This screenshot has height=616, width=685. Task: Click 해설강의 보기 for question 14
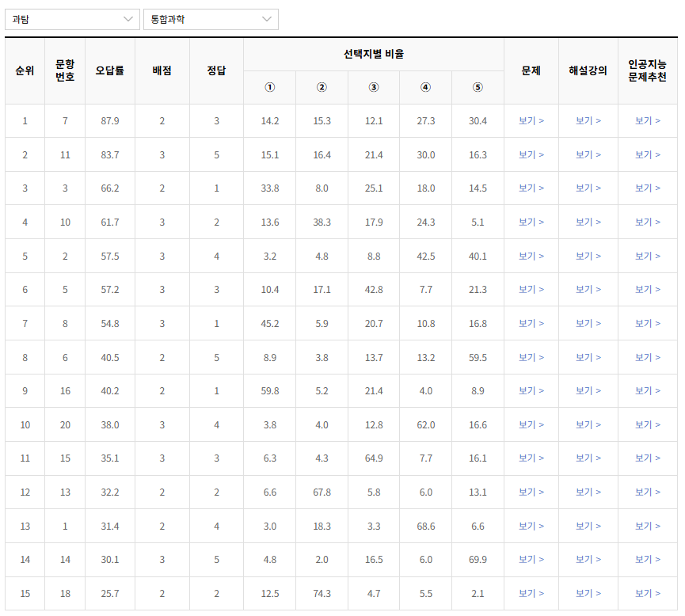(x=588, y=560)
